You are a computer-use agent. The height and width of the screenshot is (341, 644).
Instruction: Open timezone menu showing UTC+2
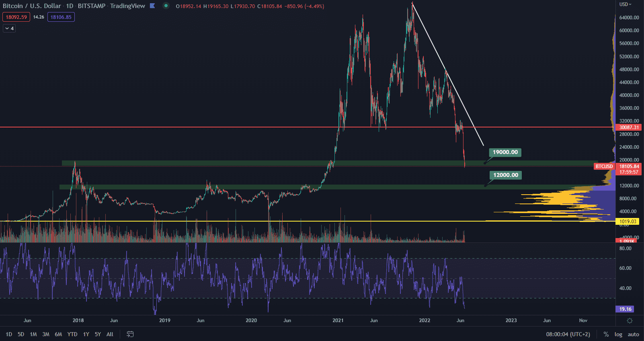[x=568, y=334]
